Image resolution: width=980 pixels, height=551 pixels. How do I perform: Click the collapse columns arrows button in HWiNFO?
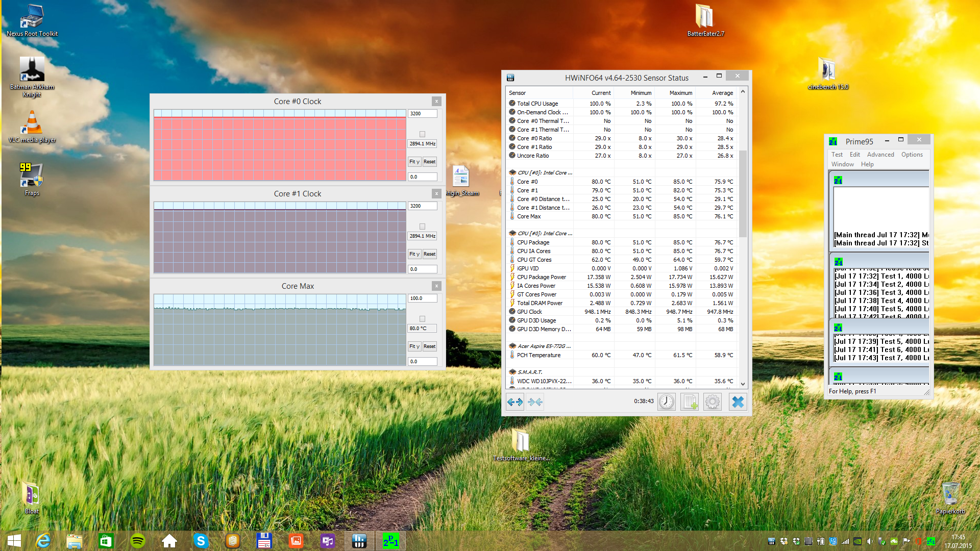tap(535, 402)
